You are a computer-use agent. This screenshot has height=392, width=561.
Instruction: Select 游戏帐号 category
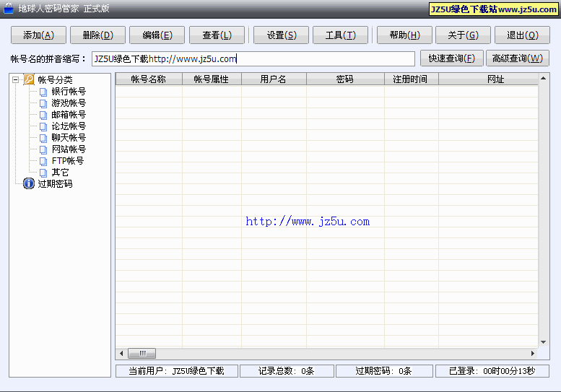69,103
